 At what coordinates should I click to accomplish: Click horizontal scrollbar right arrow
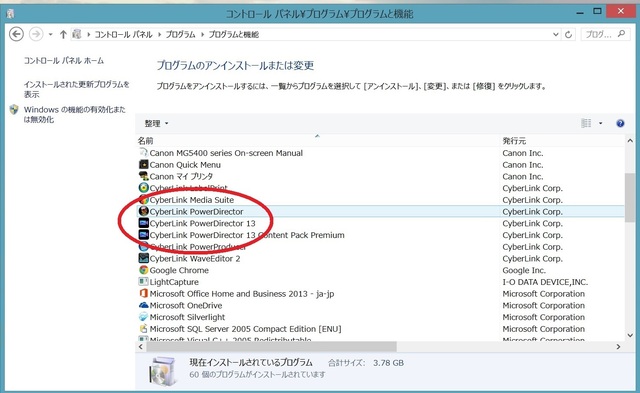pyautogui.click(x=618, y=346)
